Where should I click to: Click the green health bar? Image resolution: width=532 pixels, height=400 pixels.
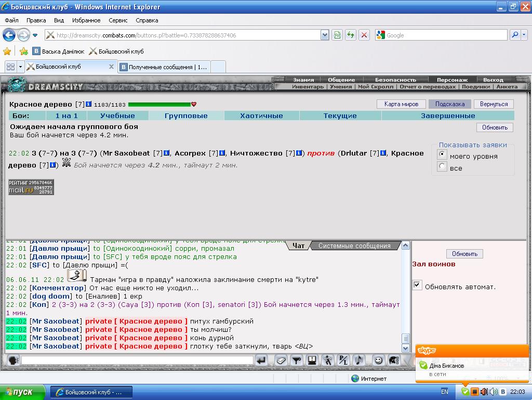tap(159, 104)
